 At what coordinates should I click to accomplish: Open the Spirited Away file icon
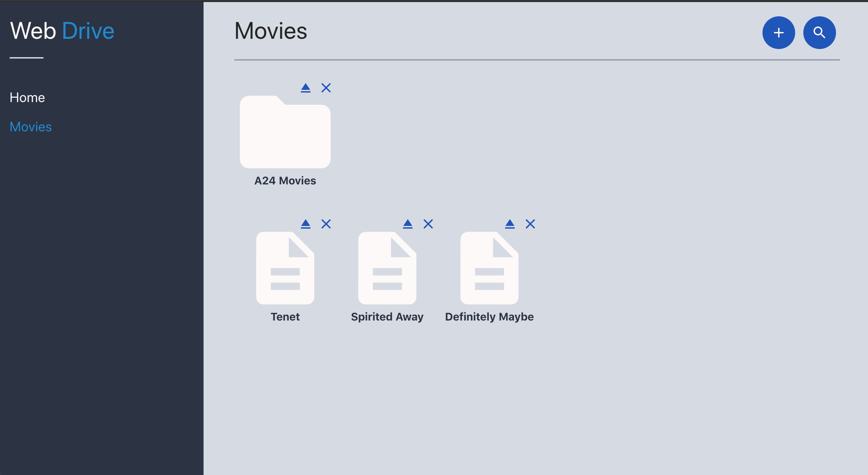tap(387, 268)
